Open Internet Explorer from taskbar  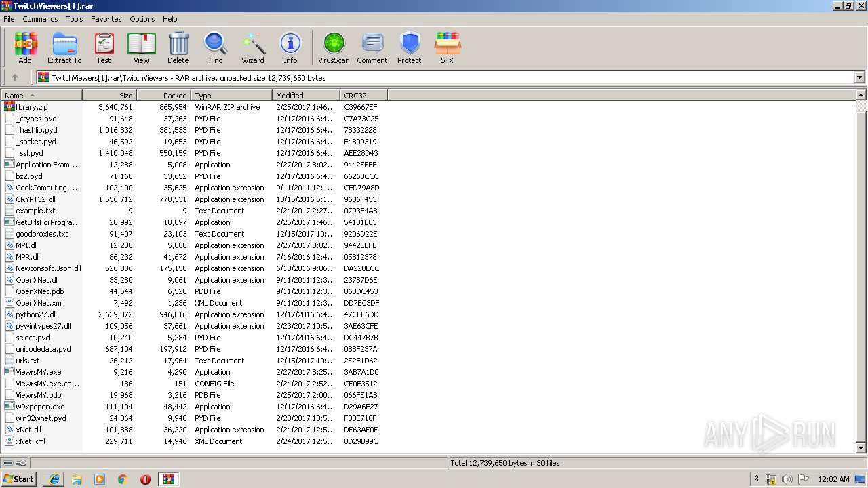pyautogui.click(x=54, y=479)
